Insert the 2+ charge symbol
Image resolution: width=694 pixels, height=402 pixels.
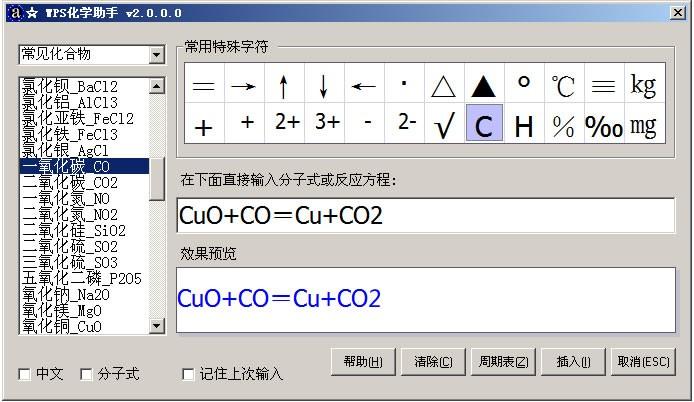284,124
